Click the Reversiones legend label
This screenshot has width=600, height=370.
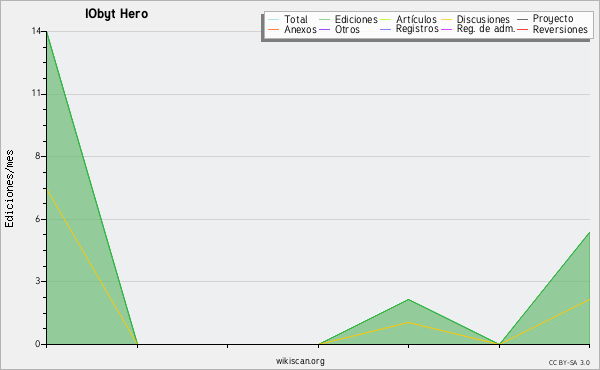[x=560, y=29]
